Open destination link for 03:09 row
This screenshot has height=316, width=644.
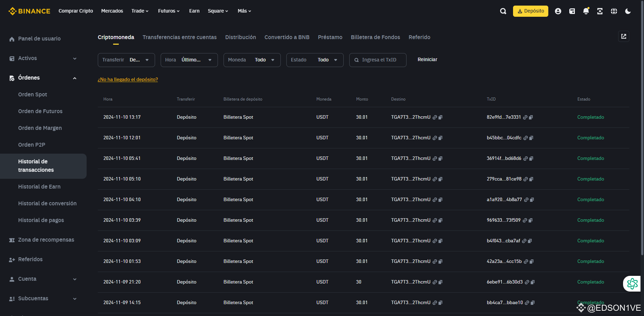(x=435, y=241)
